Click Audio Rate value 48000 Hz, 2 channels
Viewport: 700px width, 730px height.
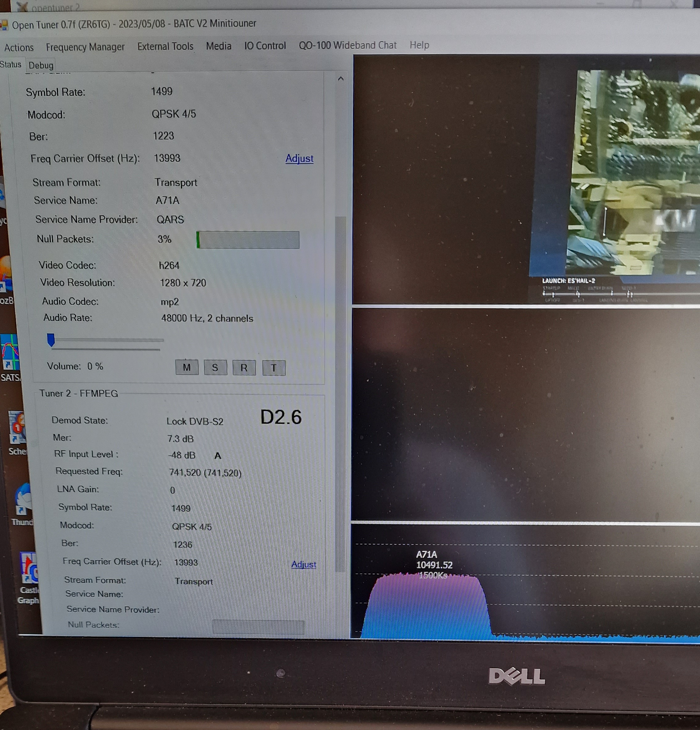click(207, 318)
